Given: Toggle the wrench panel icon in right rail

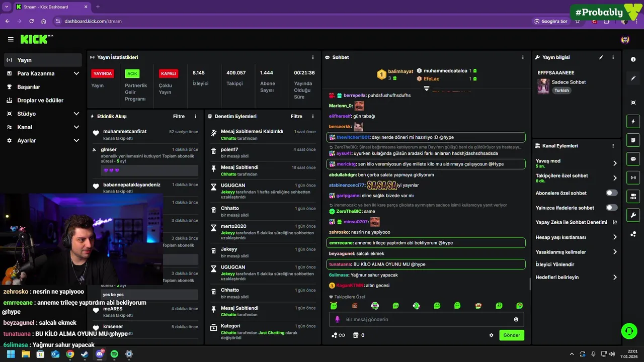Looking at the screenshot, I should (633, 215).
